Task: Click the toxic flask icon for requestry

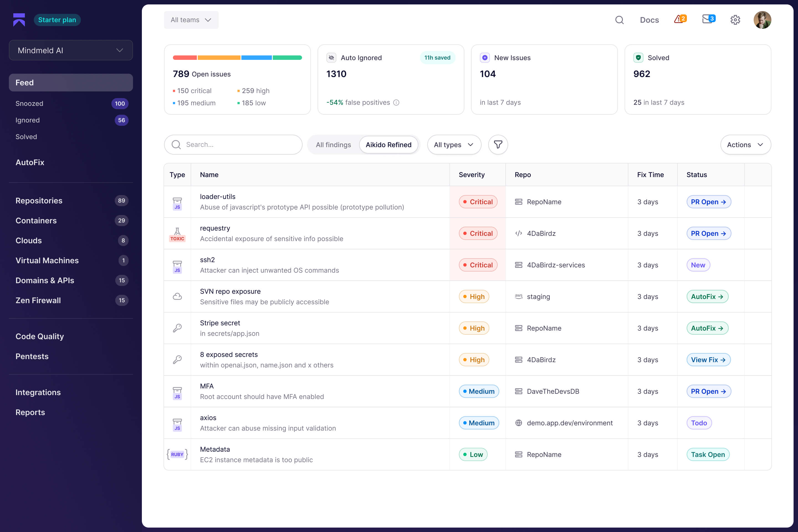Action: coord(177,233)
